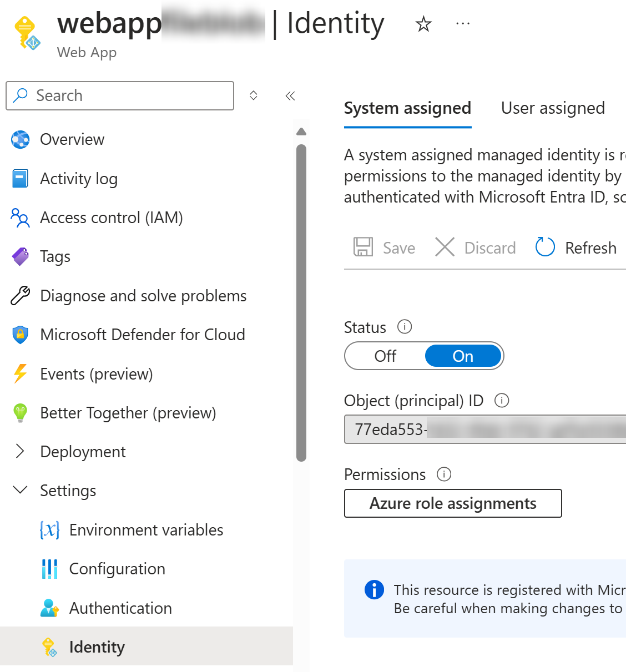Image resolution: width=626 pixels, height=672 pixels.
Task: Click the sidebar scroll up arrow
Action: pos(301,132)
